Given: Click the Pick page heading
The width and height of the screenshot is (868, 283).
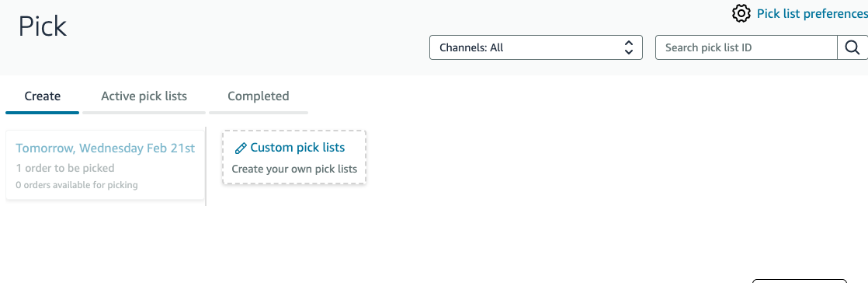Looking at the screenshot, I should point(43,26).
